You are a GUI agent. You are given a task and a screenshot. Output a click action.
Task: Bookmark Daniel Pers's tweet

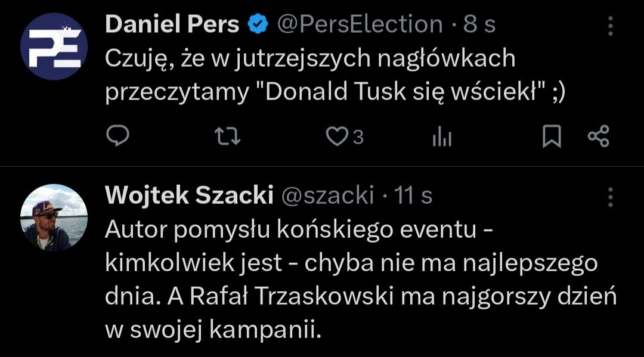point(552,136)
